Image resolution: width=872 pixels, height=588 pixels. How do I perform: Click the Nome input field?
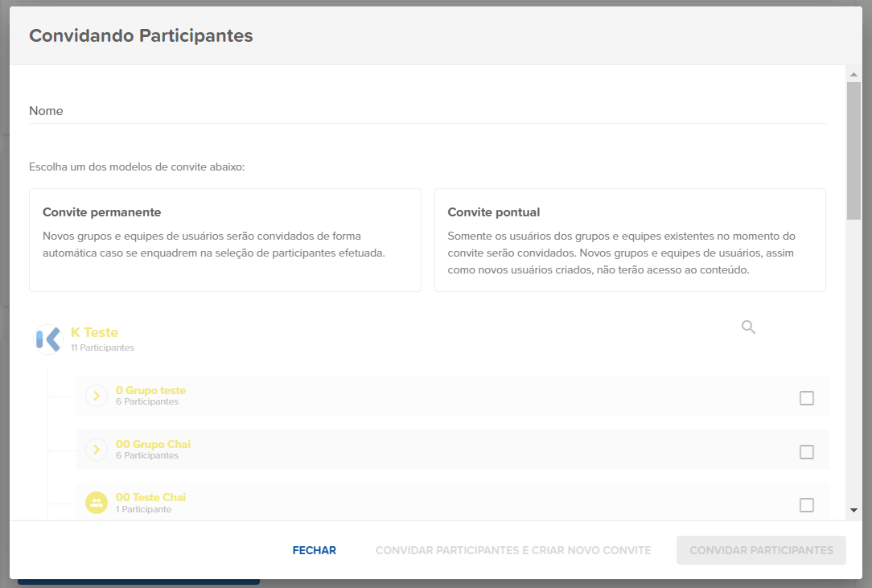tap(427, 111)
